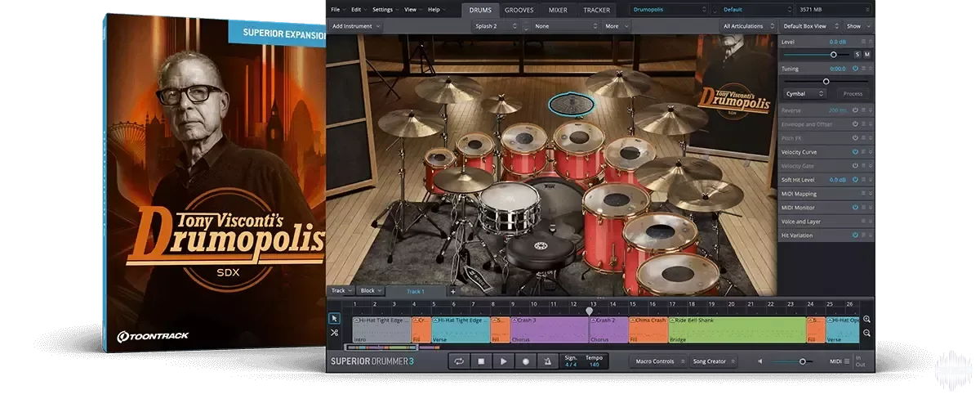Viewport: 980px width, 399px height.
Task: Start recording with the record button
Action: [x=526, y=361]
